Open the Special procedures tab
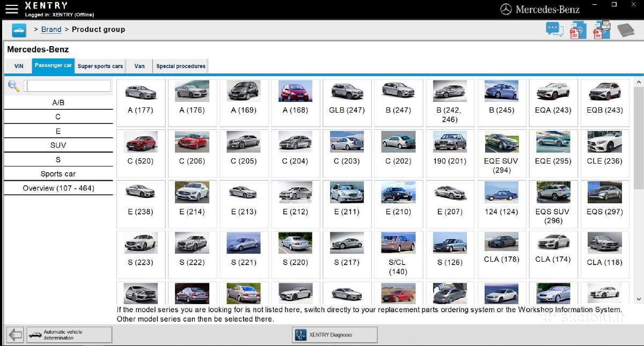 click(181, 67)
